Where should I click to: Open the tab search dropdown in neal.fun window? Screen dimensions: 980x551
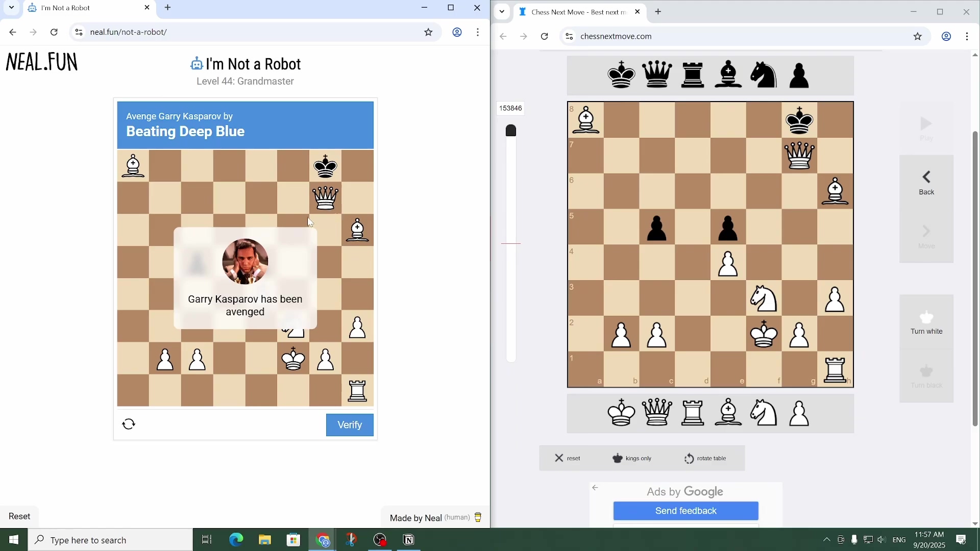11,8
